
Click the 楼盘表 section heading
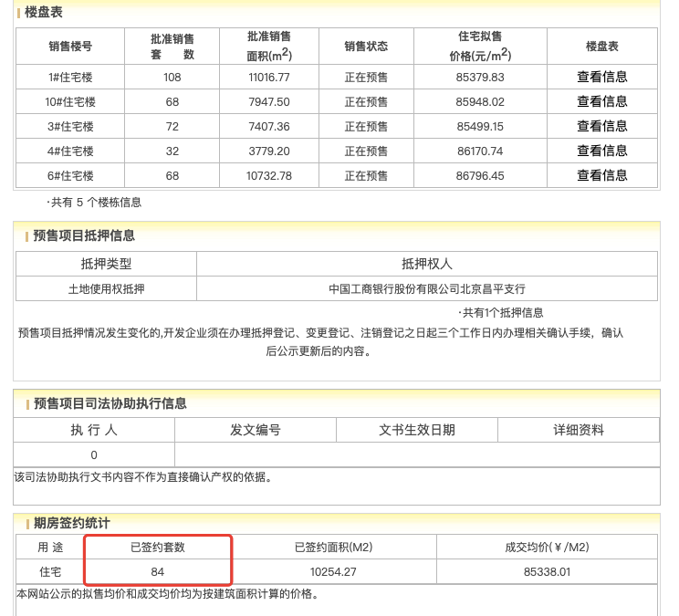click(x=44, y=13)
